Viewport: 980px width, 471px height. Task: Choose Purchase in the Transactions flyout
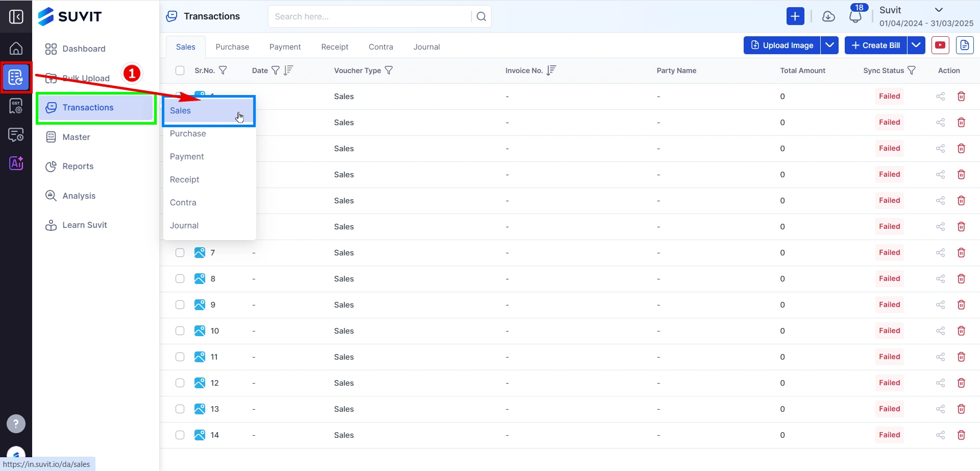pos(209,134)
